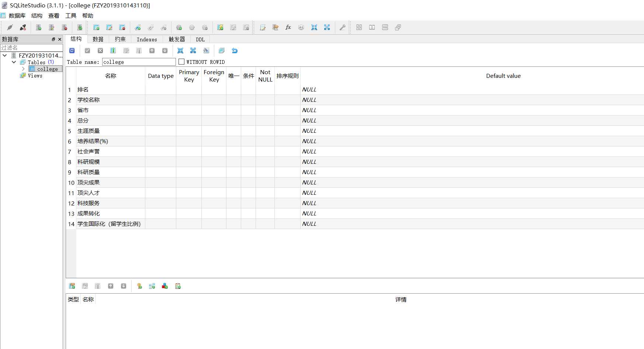Click the reset autoincrement icon
The height and width of the screenshot is (349, 644).
[234, 51]
